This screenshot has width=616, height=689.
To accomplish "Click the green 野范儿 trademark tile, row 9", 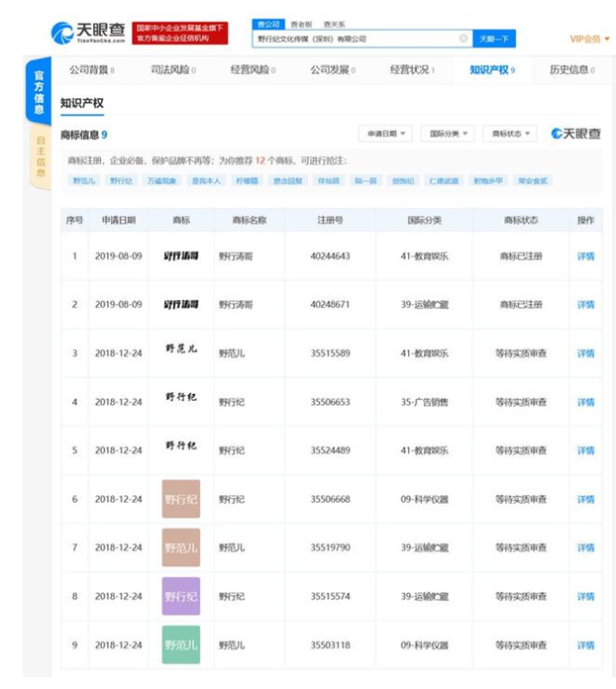I will 181,644.
